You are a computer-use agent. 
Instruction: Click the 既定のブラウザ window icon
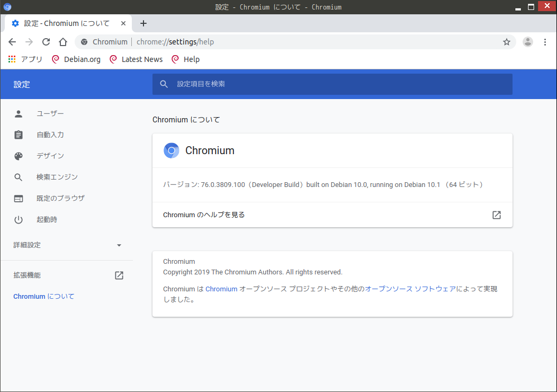[x=19, y=198]
